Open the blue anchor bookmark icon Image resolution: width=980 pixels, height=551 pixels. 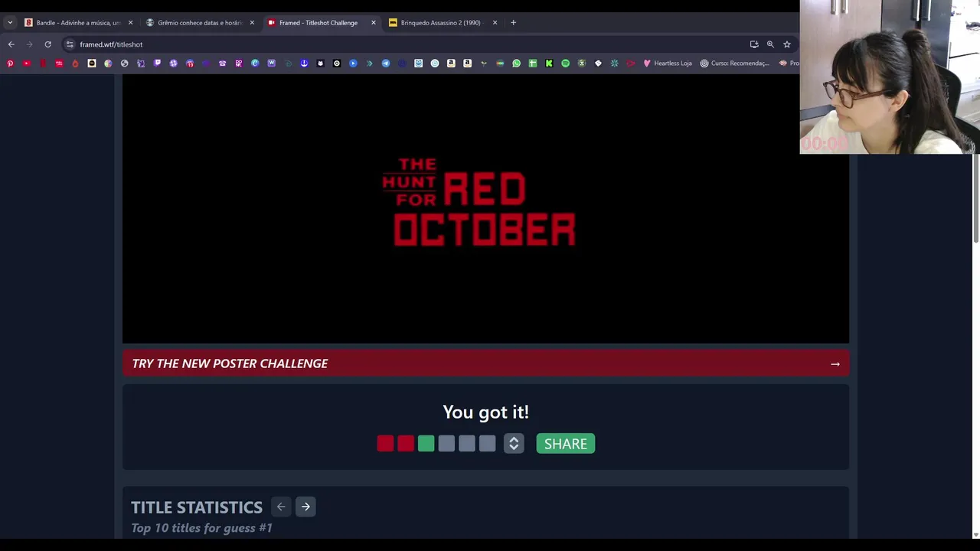pyautogui.click(x=304, y=63)
